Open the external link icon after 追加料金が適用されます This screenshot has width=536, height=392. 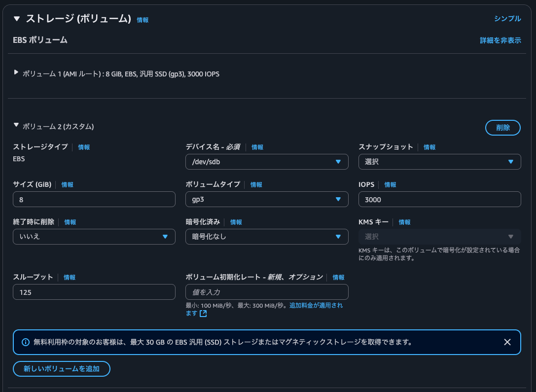[202, 313]
